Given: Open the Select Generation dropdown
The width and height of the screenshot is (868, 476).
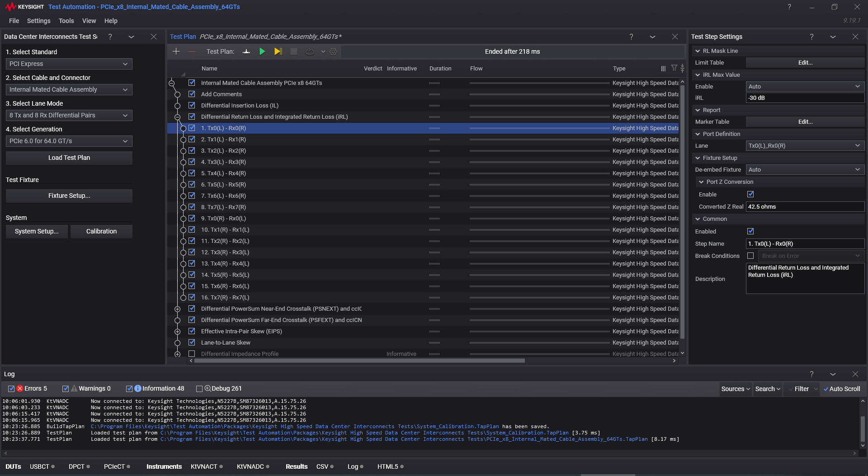Looking at the screenshot, I should click(69, 141).
